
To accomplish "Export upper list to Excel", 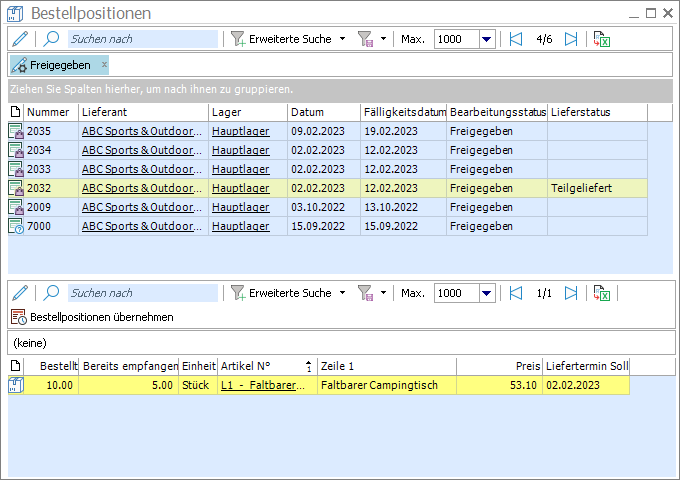I will coord(601,39).
